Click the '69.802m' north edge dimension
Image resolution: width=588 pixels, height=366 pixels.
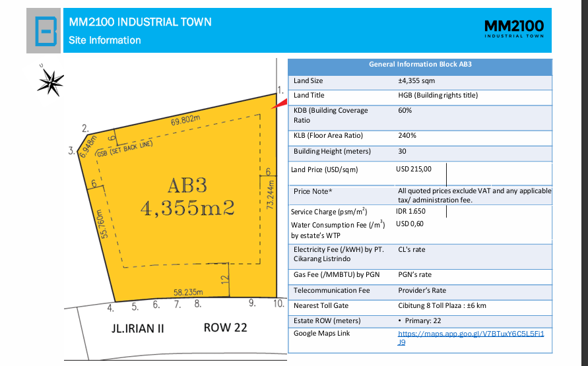click(x=185, y=120)
